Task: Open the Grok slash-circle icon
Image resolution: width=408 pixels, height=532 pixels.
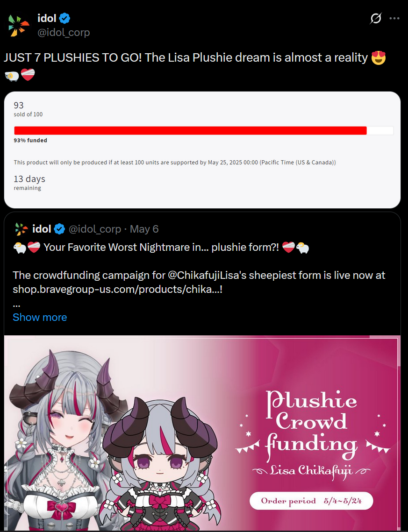Action: point(376,18)
